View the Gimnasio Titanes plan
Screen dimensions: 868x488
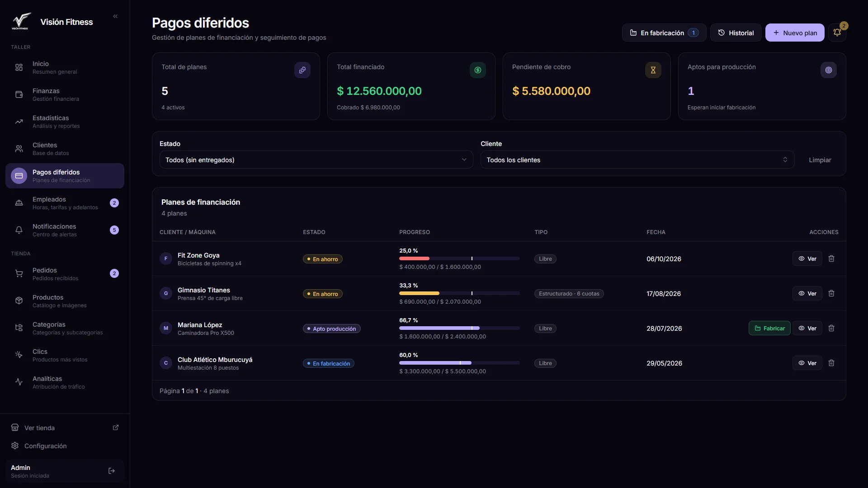807,293
